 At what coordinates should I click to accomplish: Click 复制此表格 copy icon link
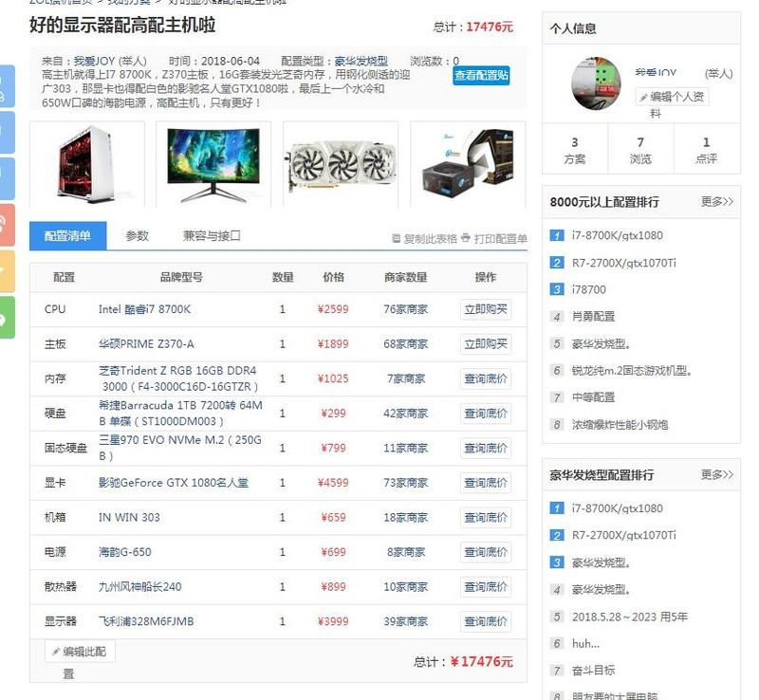pos(424,239)
